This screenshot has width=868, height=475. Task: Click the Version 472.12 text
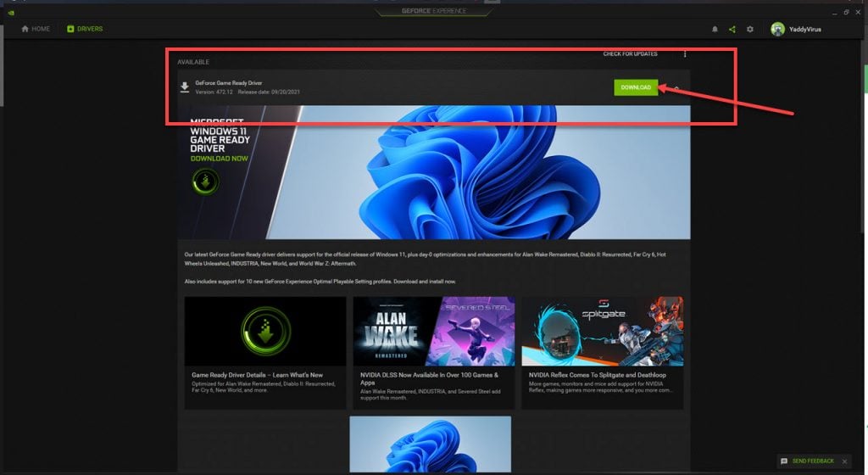(x=214, y=92)
